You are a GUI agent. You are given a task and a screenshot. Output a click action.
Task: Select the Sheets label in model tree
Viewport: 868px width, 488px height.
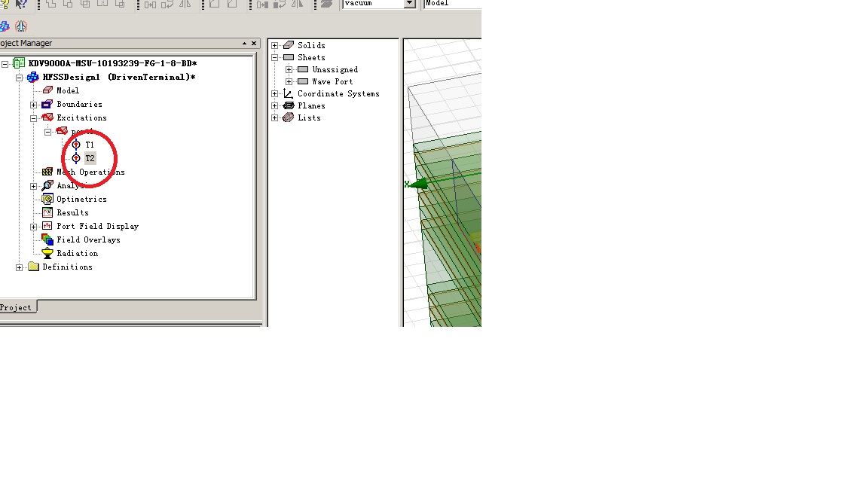click(312, 57)
